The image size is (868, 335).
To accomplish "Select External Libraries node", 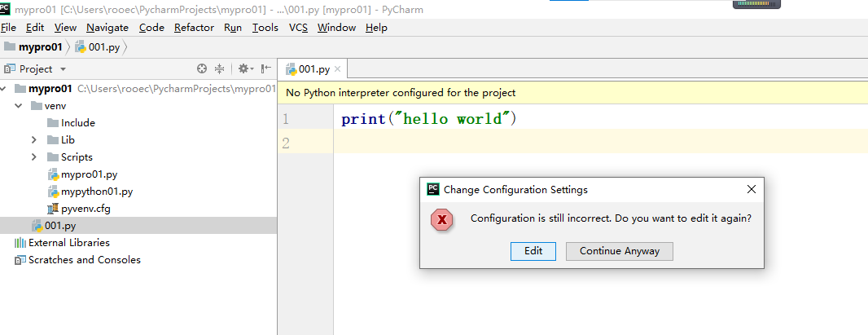I will click(62, 243).
